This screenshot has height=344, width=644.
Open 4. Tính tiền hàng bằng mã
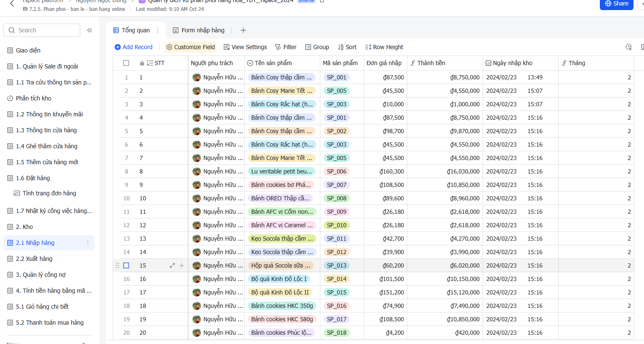pos(49,291)
